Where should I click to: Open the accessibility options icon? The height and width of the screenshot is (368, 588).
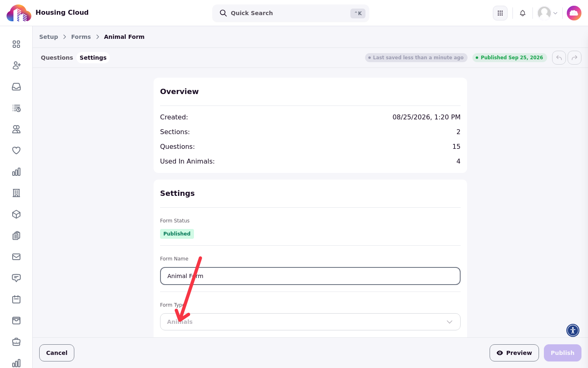[573, 330]
